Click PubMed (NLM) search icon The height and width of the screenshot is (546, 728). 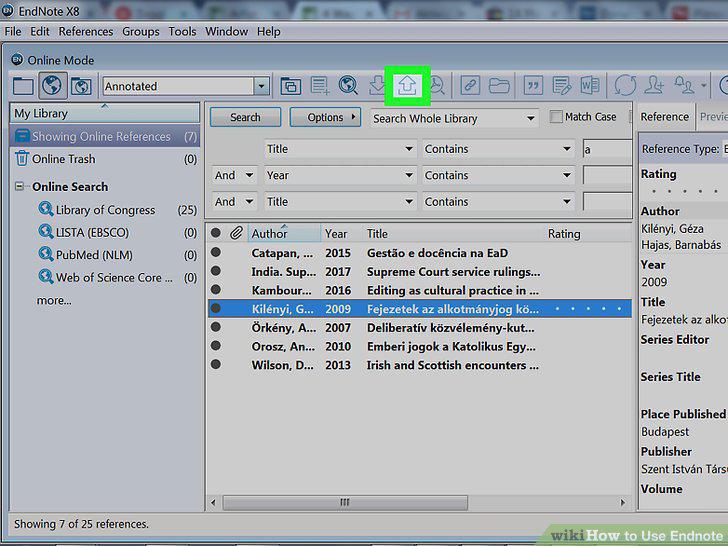[46, 254]
